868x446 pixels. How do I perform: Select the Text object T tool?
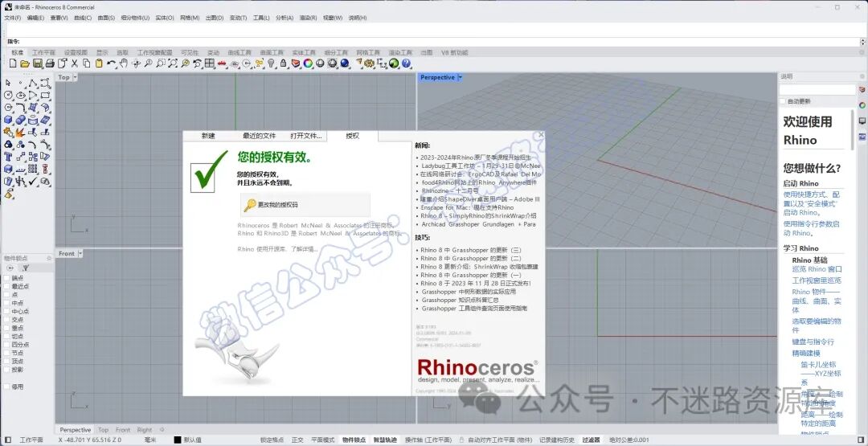8,156
